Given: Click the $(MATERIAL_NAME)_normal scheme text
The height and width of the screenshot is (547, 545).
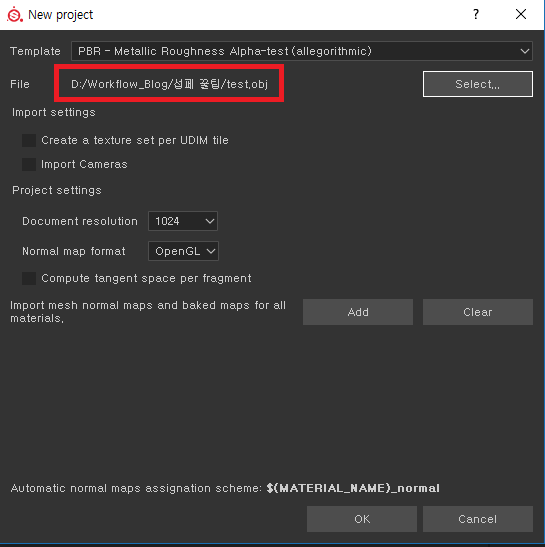Looking at the screenshot, I should [x=353, y=488].
